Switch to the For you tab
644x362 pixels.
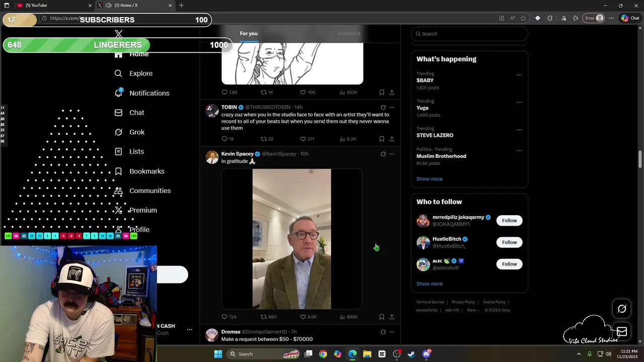(249, 34)
